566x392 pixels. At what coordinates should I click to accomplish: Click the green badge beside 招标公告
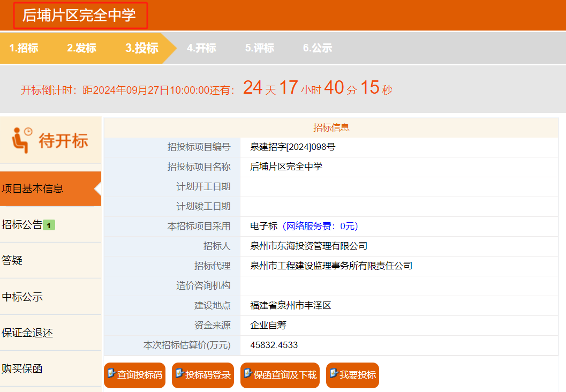click(x=49, y=225)
